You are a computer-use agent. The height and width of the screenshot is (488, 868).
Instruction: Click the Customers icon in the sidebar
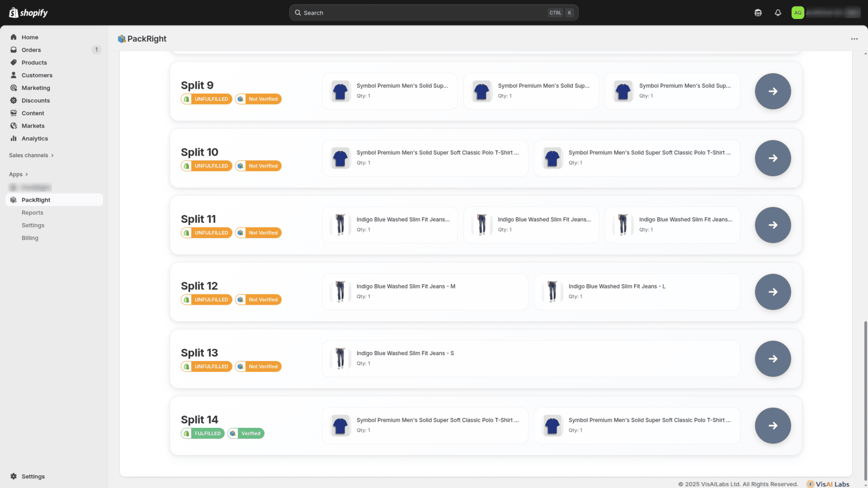tap(14, 75)
